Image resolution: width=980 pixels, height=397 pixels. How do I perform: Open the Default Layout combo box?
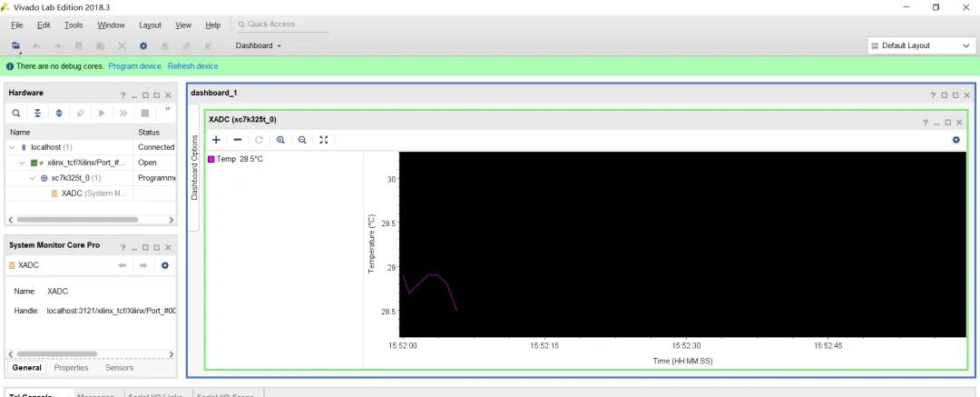[x=921, y=45]
